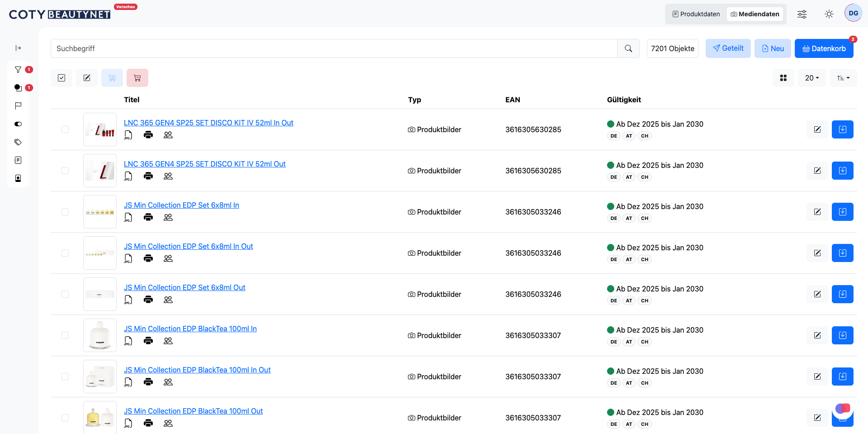This screenshot has width=868, height=434.
Task: Open the 20 items per page dropdown
Action: 812,78
